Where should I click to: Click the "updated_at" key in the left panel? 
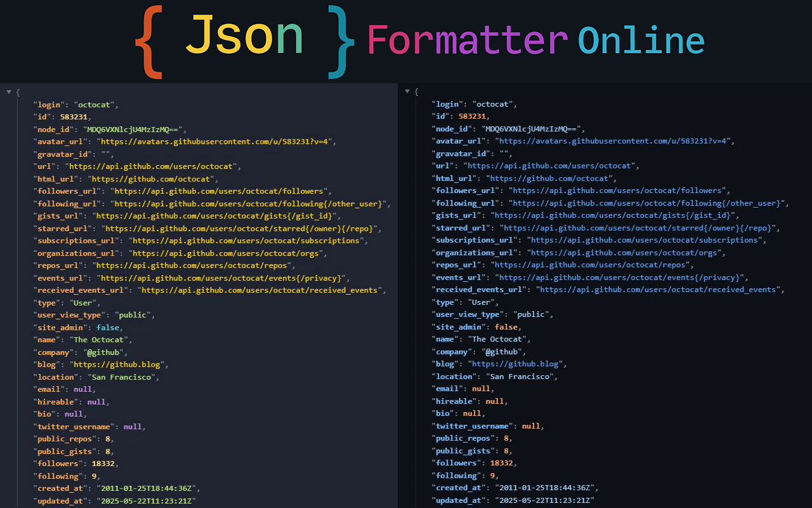60,501
